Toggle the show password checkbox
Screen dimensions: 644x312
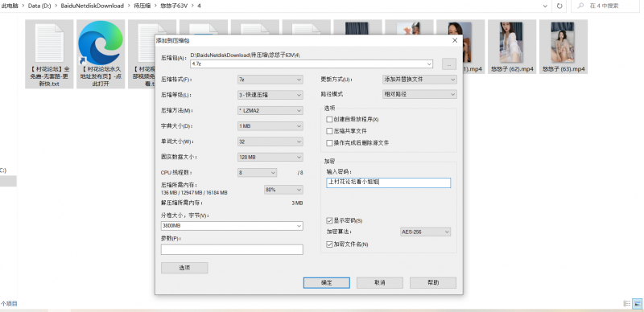point(329,220)
